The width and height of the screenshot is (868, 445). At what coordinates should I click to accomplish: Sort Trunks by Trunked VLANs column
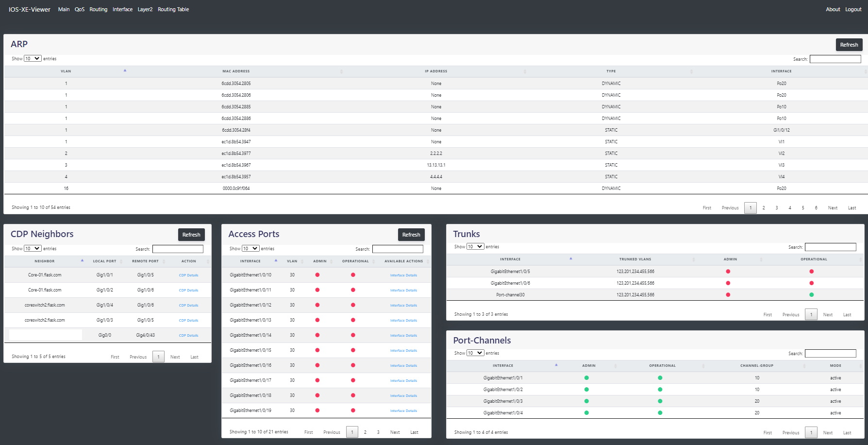[x=635, y=259]
